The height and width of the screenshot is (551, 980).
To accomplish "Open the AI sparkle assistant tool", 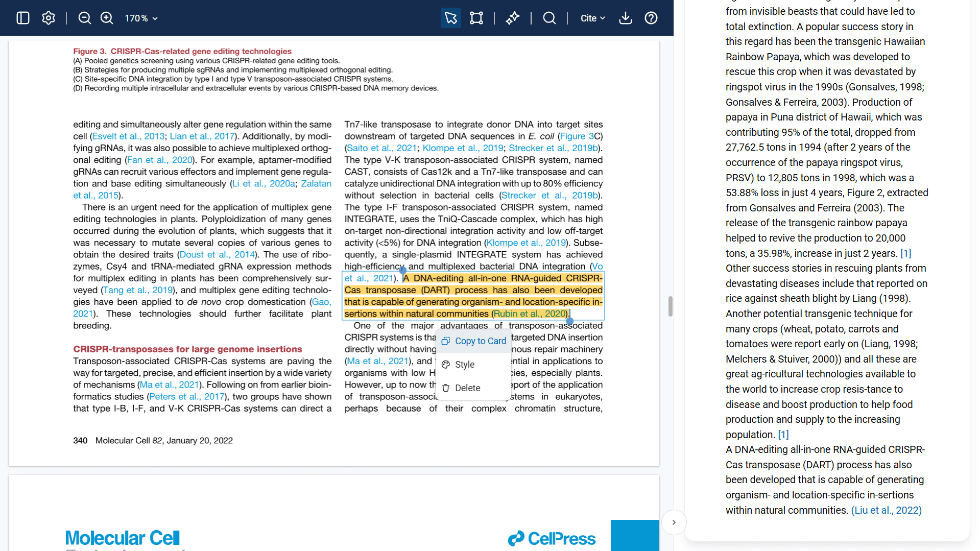I will pos(512,18).
